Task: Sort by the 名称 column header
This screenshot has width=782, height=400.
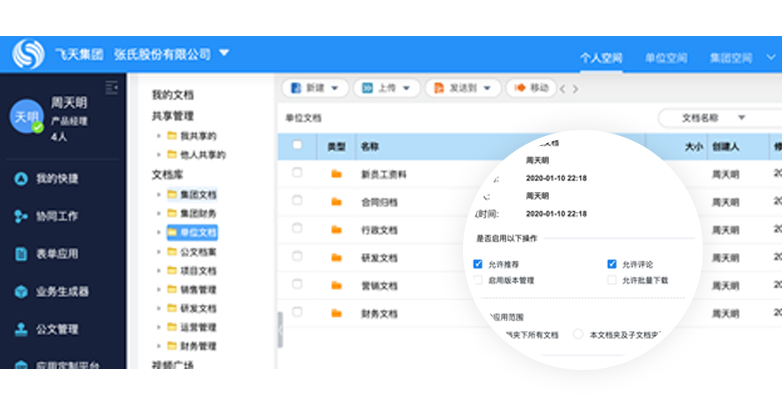Action: click(x=370, y=147)
